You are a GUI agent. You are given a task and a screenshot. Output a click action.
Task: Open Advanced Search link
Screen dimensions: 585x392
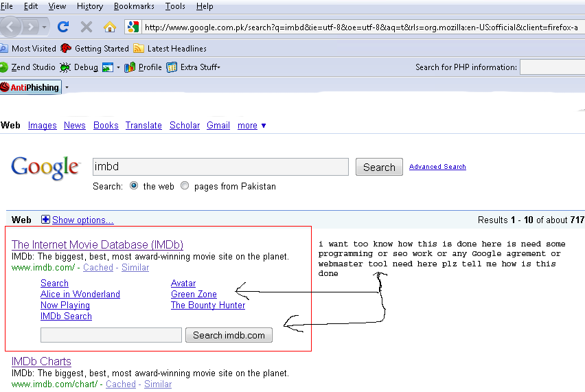pos(437,166)
